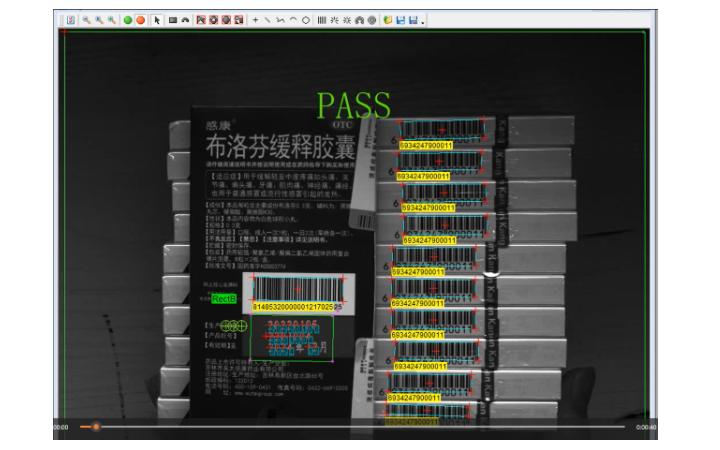Open file with the folder icon
The height and width of the screenshot is (450, 720).
[388, 20]
